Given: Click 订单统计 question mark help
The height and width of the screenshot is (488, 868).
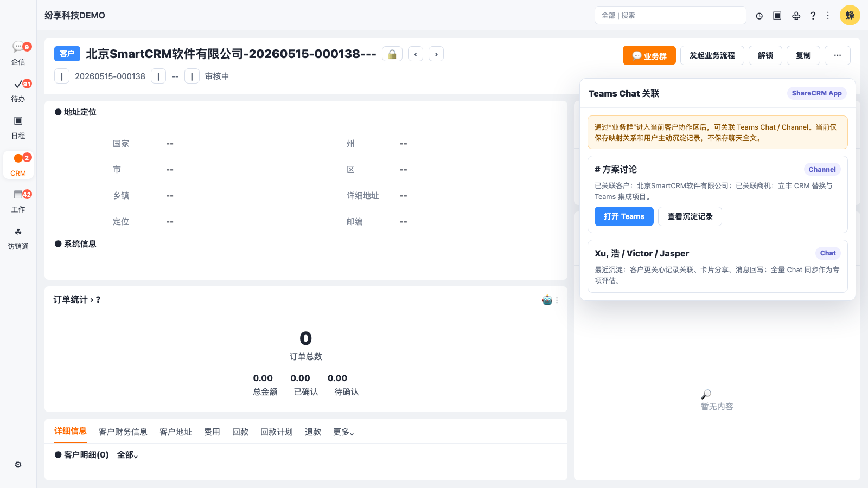Looking at the screenshot, I should click(x=98, y=300).
